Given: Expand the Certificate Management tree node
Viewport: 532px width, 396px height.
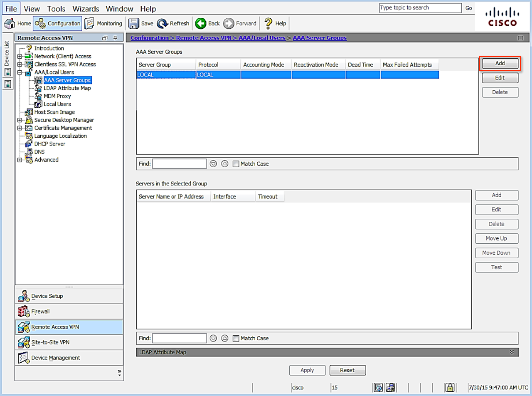Looking at the screenshot, I should point(20,128).
